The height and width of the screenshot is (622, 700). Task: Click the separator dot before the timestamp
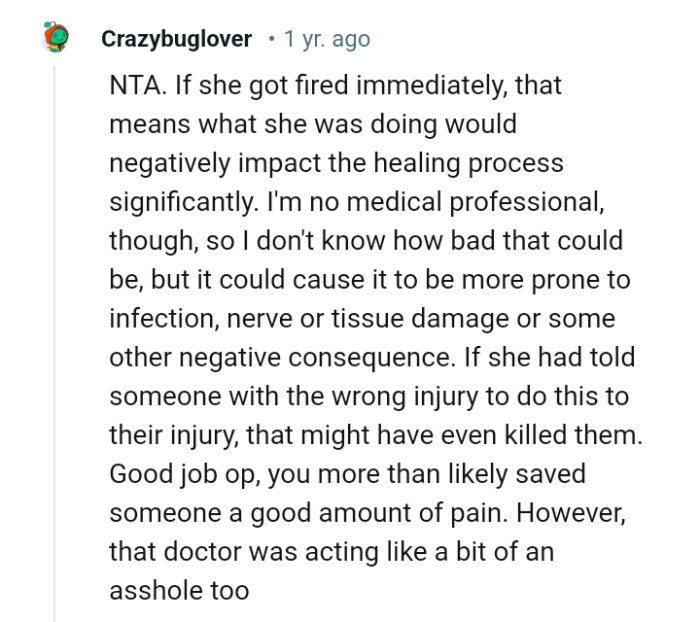[x=270, y=40]
